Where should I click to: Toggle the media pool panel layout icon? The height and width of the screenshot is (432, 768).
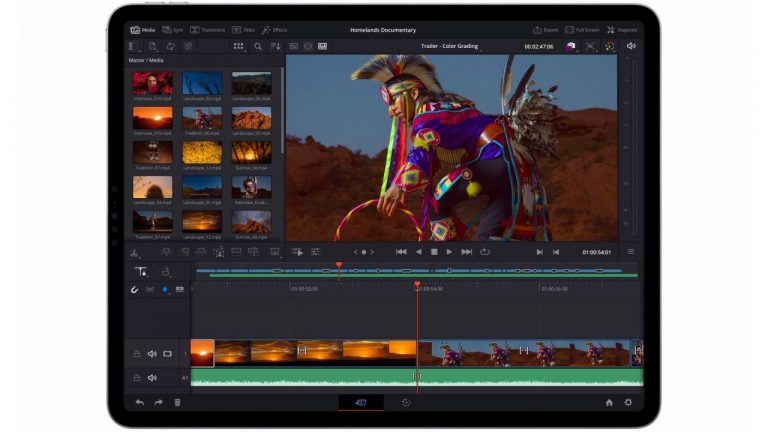click(133, 46)
